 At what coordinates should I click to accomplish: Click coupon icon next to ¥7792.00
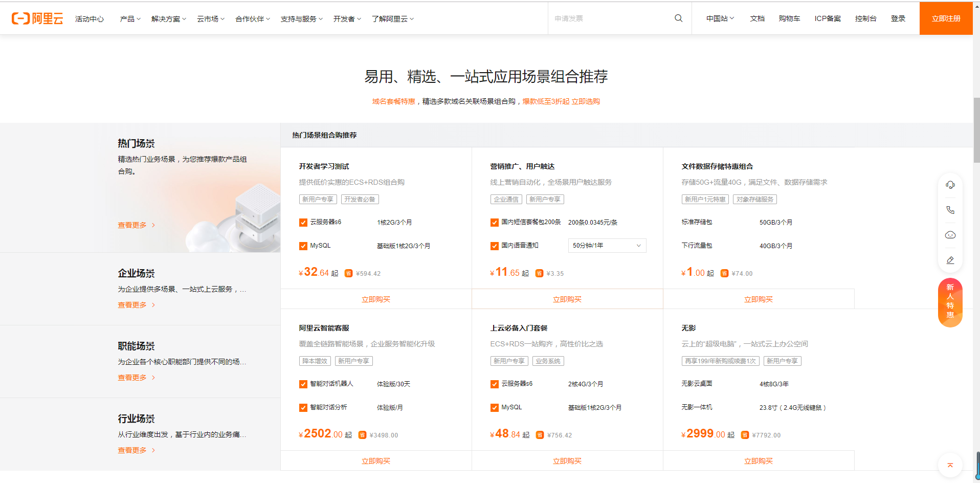point(745,435)
